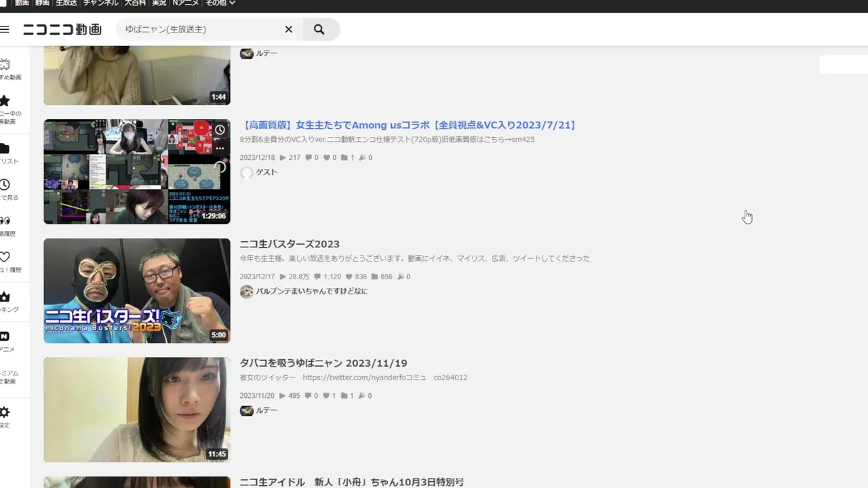Clear the search box with the X
This screenshot has height=488, width=868.
pyautogui.click(x=289, y=29)
